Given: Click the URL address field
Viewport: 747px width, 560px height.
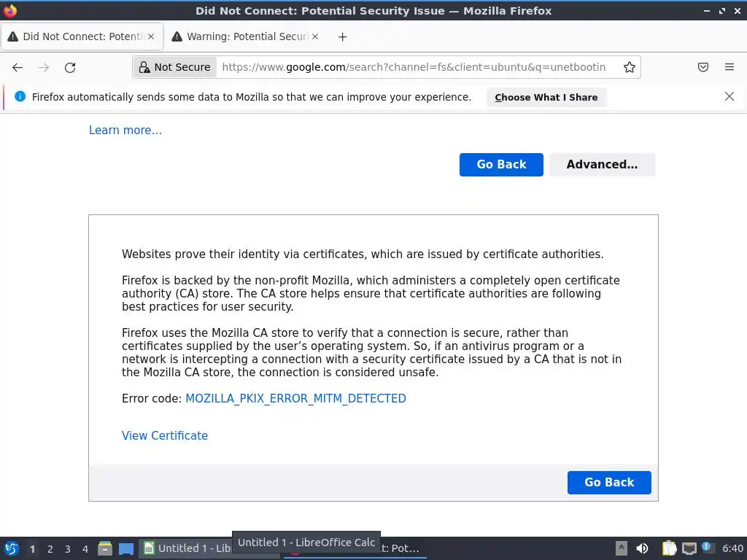Looking at the screenshot, I should point(414,67).
